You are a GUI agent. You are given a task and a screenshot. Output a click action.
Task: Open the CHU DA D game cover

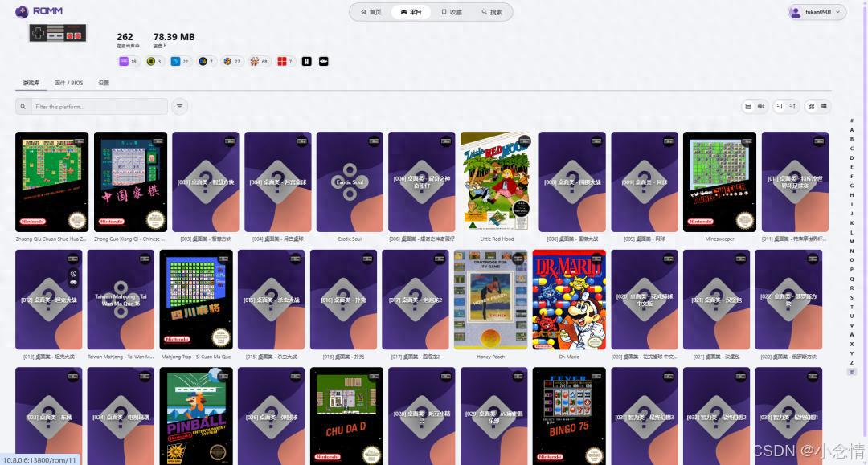click(x=346, y=416)
